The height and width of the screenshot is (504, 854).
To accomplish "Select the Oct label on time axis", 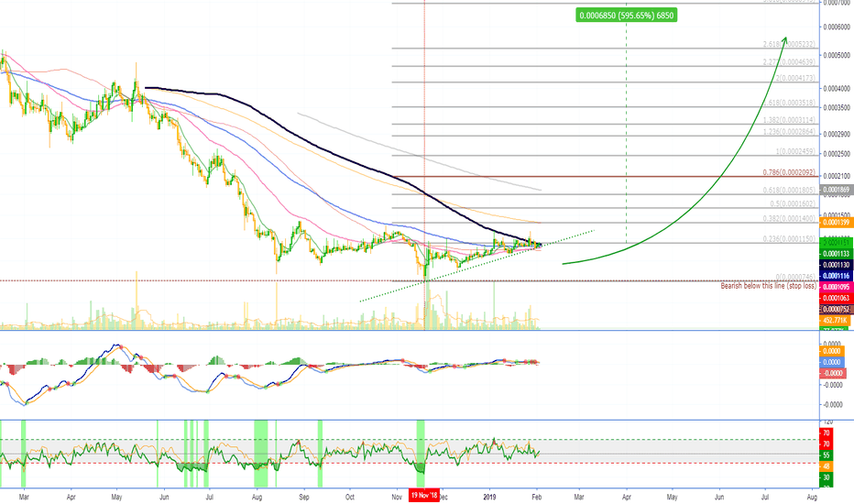I will (x=350, y=497).
